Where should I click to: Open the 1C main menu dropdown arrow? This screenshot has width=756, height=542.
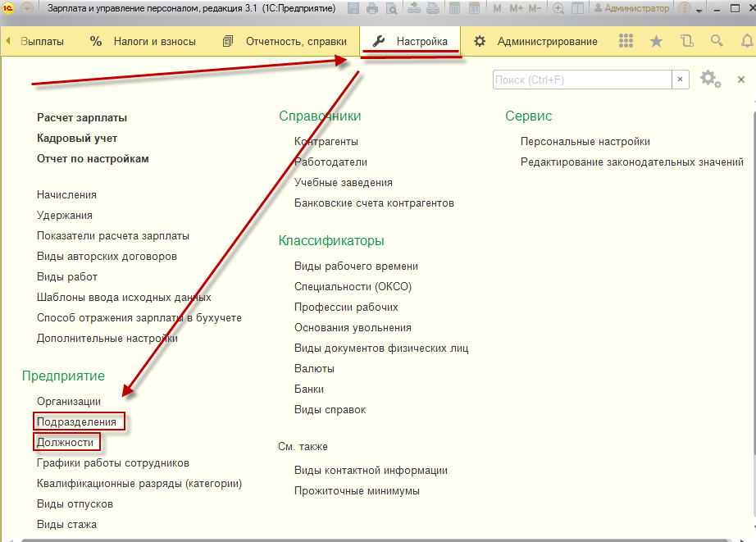click(27, 9)
